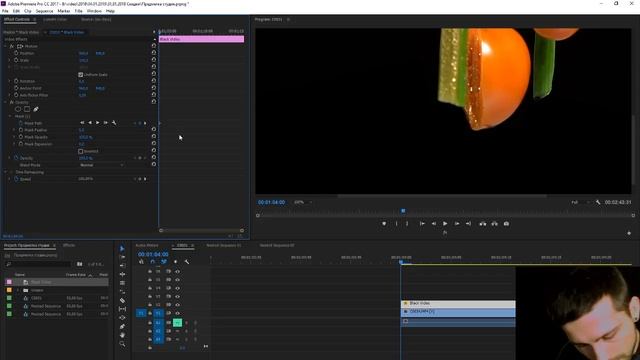
Task: Toggle Uniform Scale checkbox
Action: coord(80,75)
